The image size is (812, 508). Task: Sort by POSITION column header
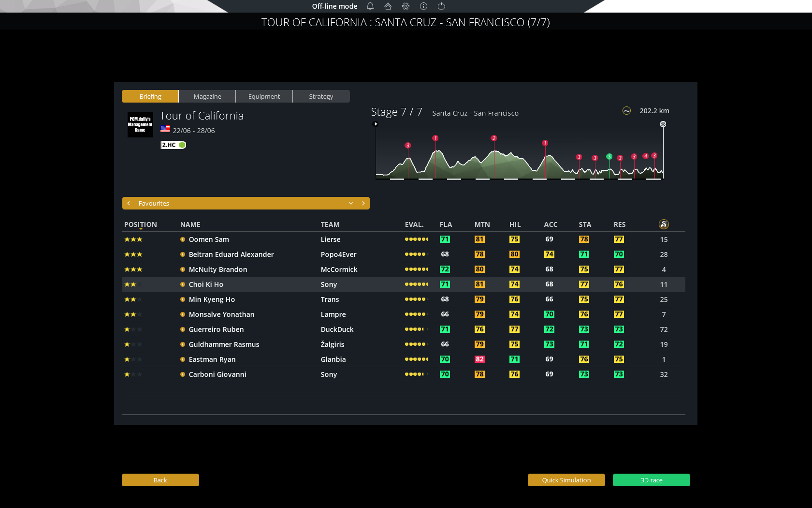coord(141,224)
